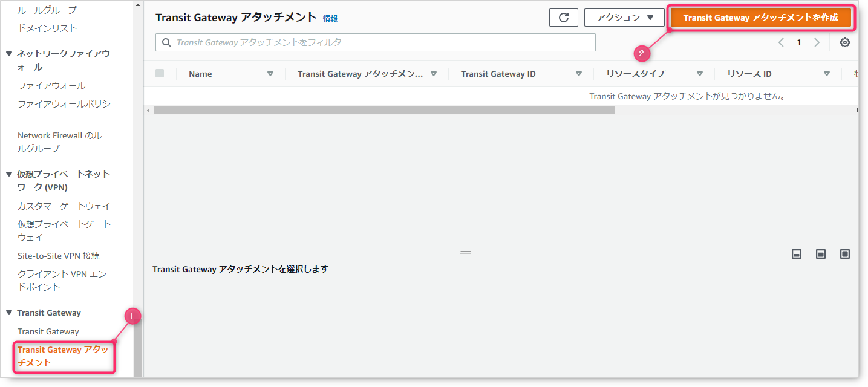Screen dimensions: 868x387
Task: Sort by リソースタイプ column arrow
Action: point(700,74)
